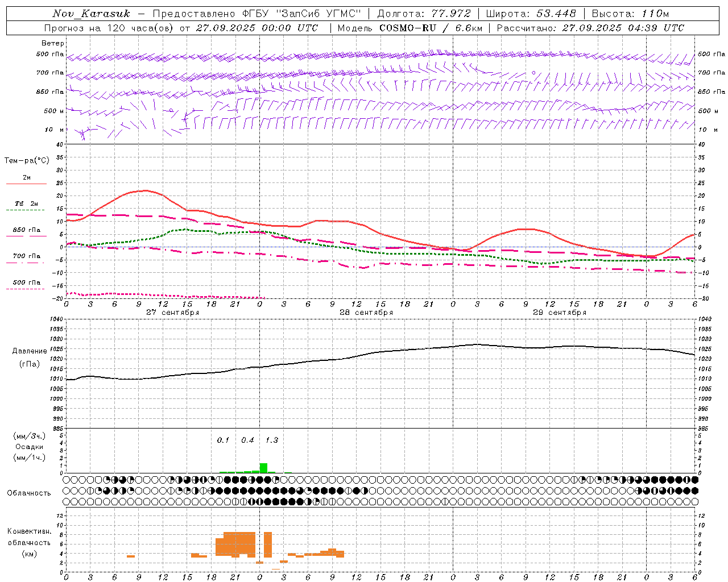The width and height of the screenshot is (728, 582).
Task: Click the longitude value Долгота: 77.972
Action: (424, 14)
